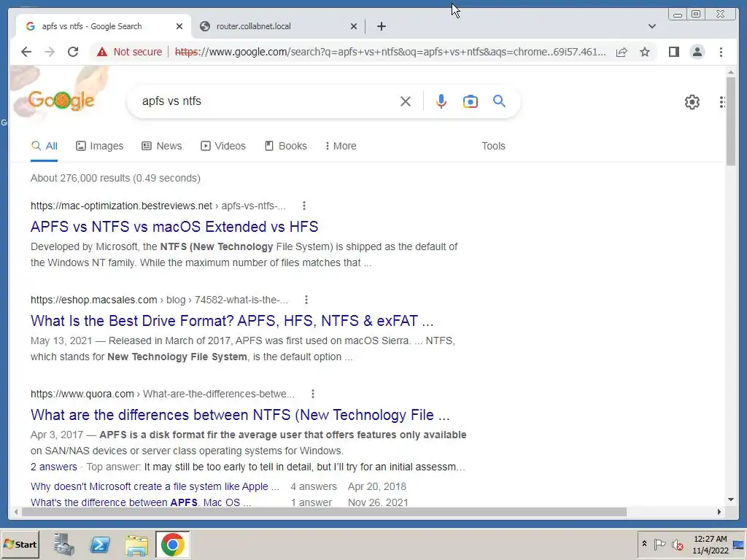Open Action Center flag in tray
This screenshot has width=747, height=560.
coord(659,544)
